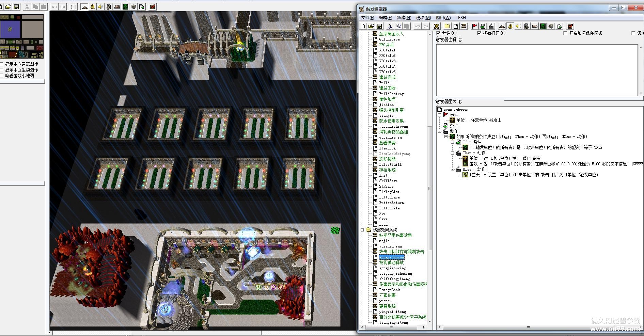Select the DamageLook trigger
This screenshot has width=644, height=336.
(x=390, y=290)
